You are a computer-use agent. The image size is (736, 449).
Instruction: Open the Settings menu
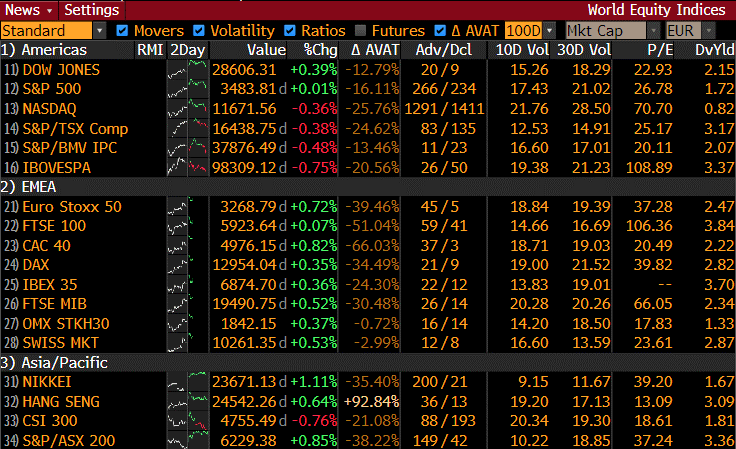click(92, 10)
